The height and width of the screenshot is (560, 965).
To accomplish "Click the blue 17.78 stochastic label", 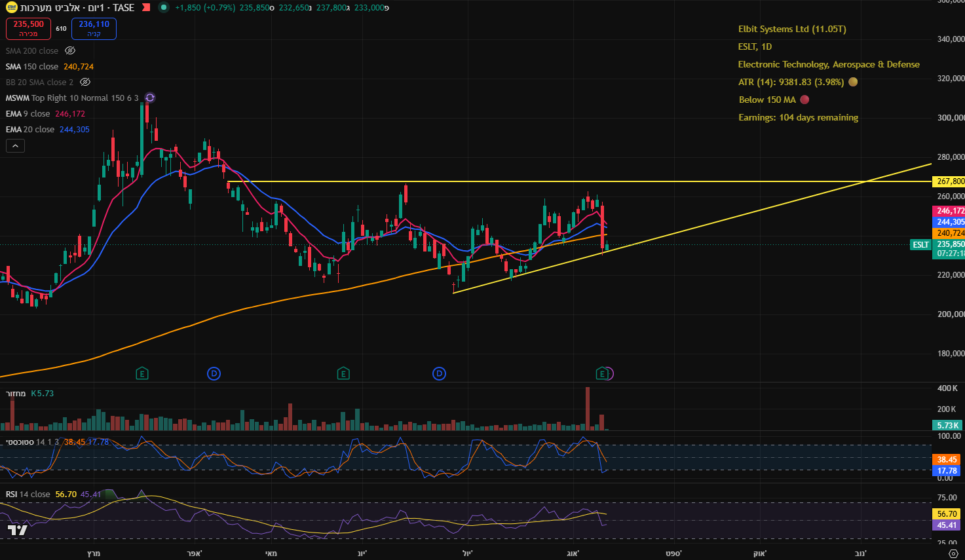I will [x=947, y=471].
